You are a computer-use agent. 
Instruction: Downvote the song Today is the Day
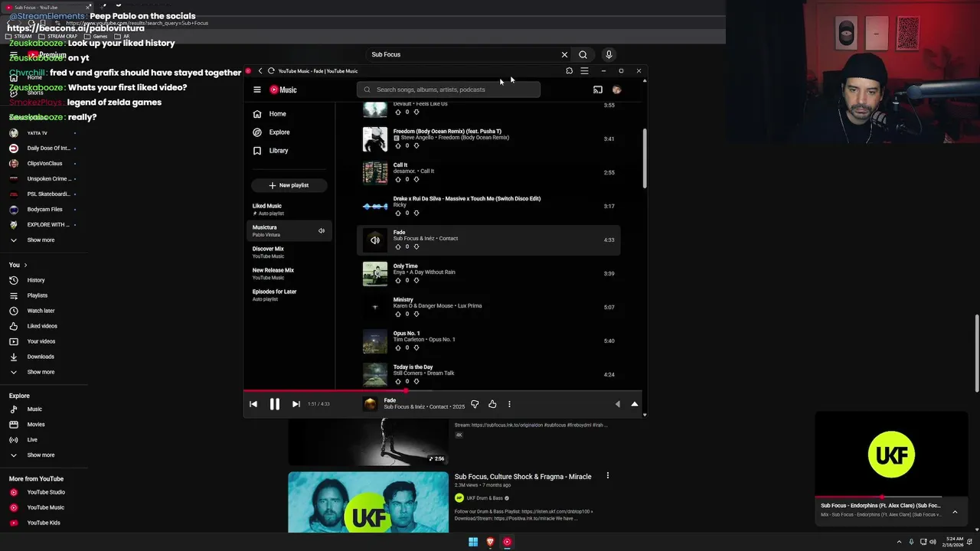tap(416, 381)
